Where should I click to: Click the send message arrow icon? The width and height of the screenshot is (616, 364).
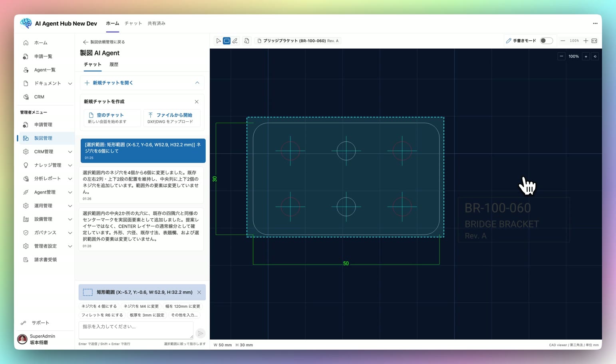[201, 333]
